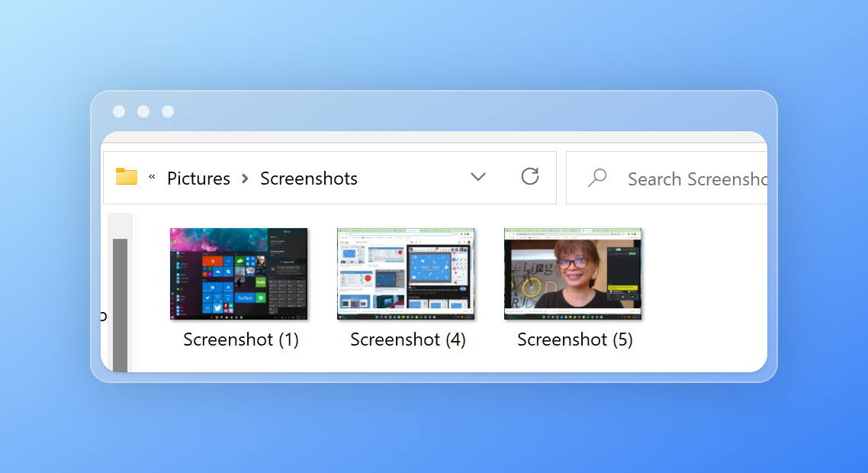This screenshot has width=868, height=473.
Task: Open the Screenshot (5) thumbnail
Action: click(x=573, y=273)
